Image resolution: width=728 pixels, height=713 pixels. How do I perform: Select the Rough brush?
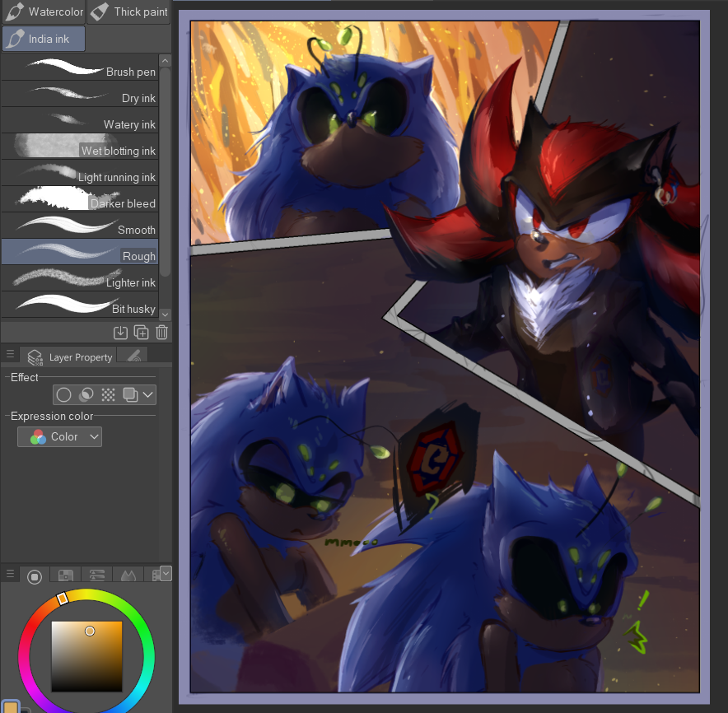(x=80, y=252)
